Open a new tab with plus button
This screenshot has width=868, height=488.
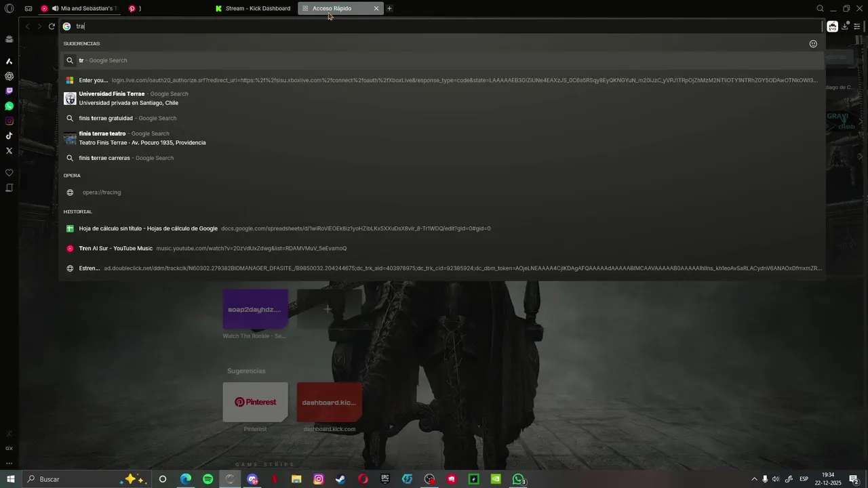(389, 9)
